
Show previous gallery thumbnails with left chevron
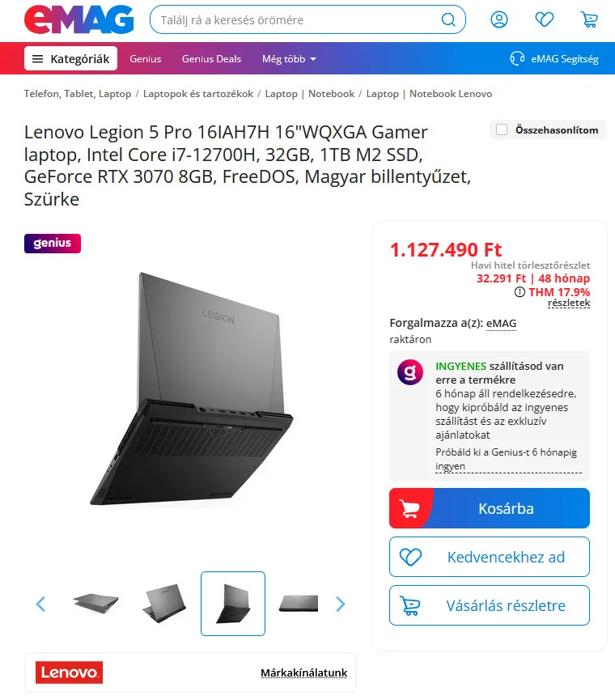tap(40, 604)
